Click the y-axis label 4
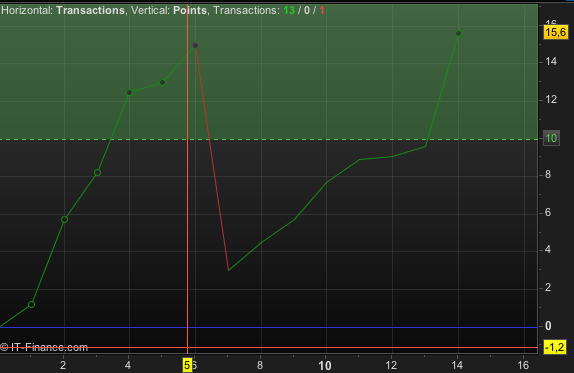The image size is (574, 373). point(548,250)
